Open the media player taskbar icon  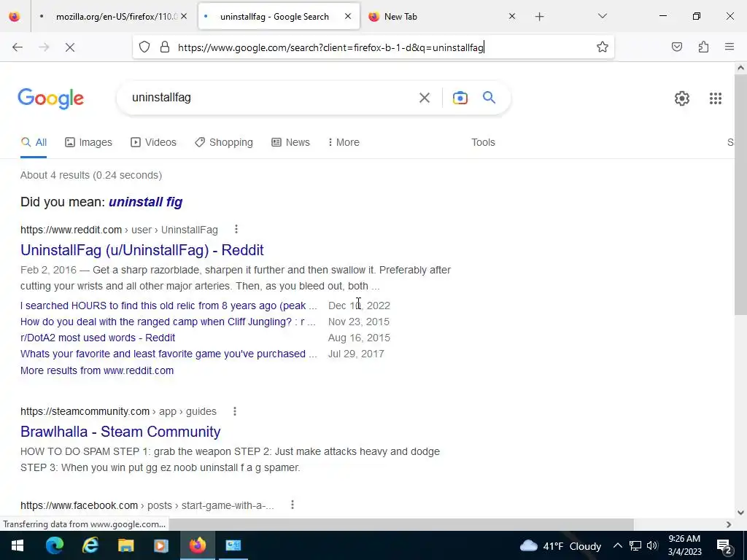tap(161, 545)
